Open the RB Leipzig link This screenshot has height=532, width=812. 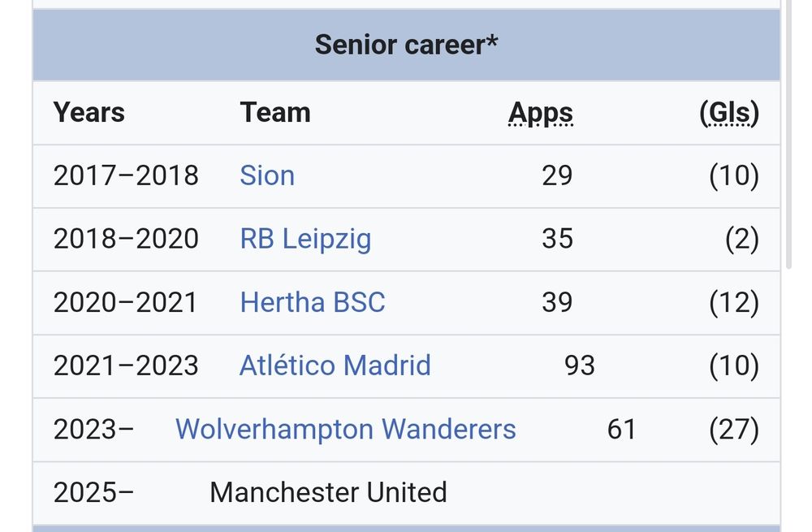(305, 240)
